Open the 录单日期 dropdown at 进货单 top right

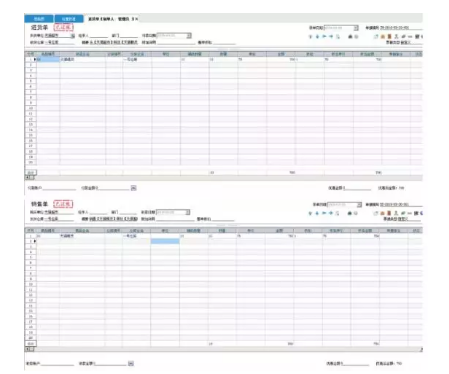[356, 28]
